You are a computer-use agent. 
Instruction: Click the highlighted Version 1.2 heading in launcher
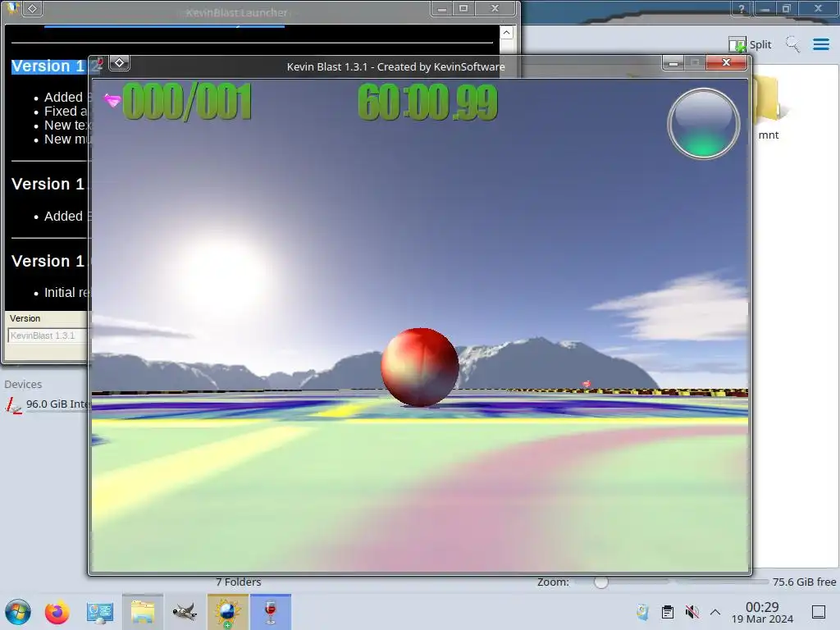coord(48,66)
